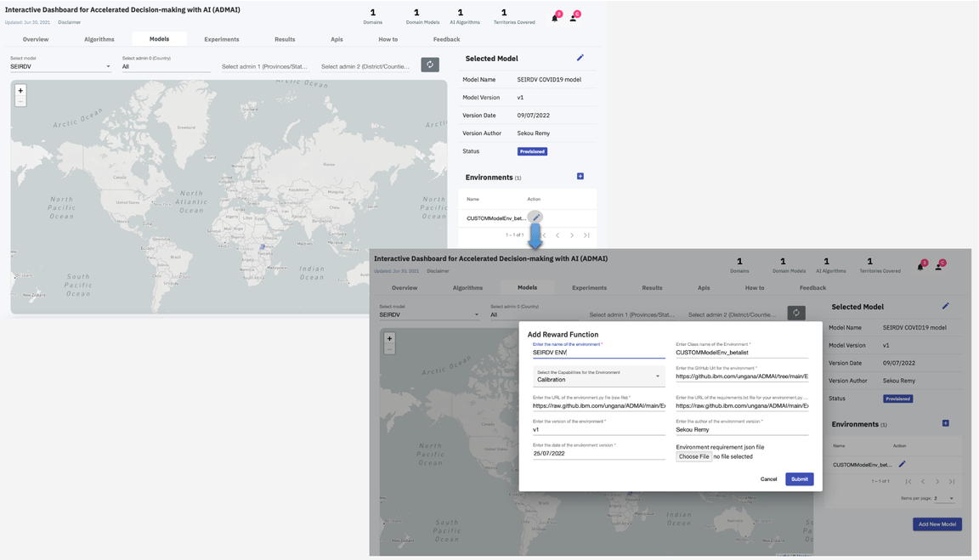Cancel the Add Reward Function dialog
The image size is (979, 560).
(768, 479)
